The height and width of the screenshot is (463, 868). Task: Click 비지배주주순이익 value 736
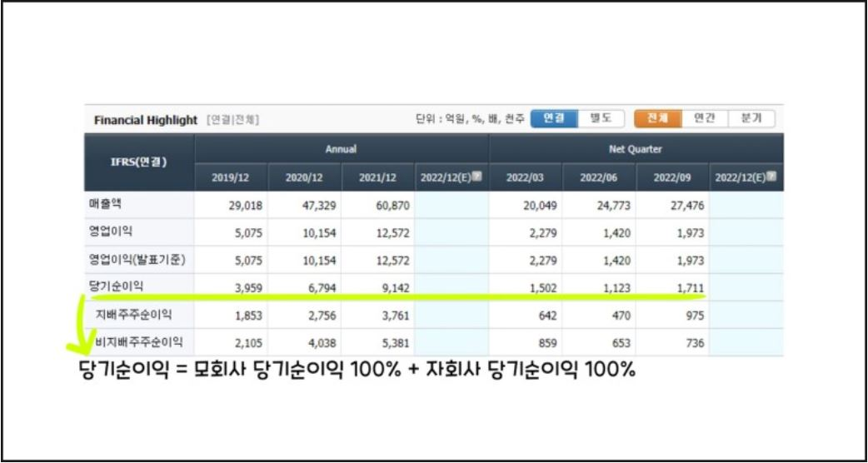(695, 344)
